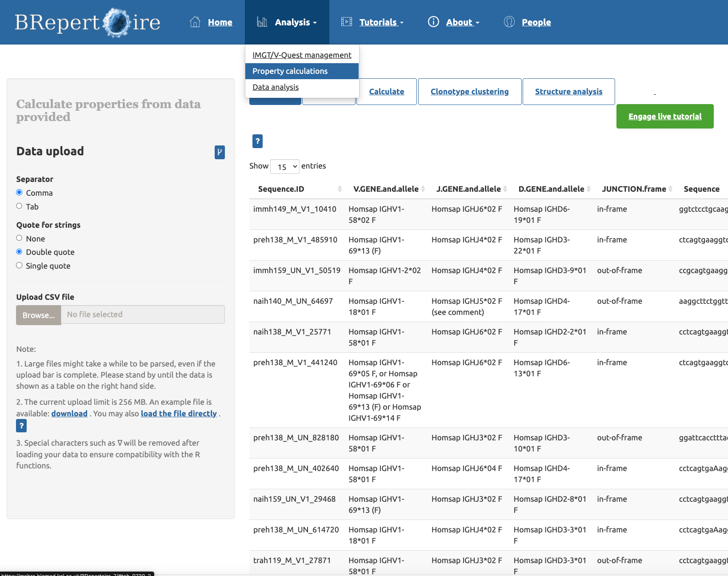
Task: Click Browse to upload CSV file
Action: click(39, 315)
